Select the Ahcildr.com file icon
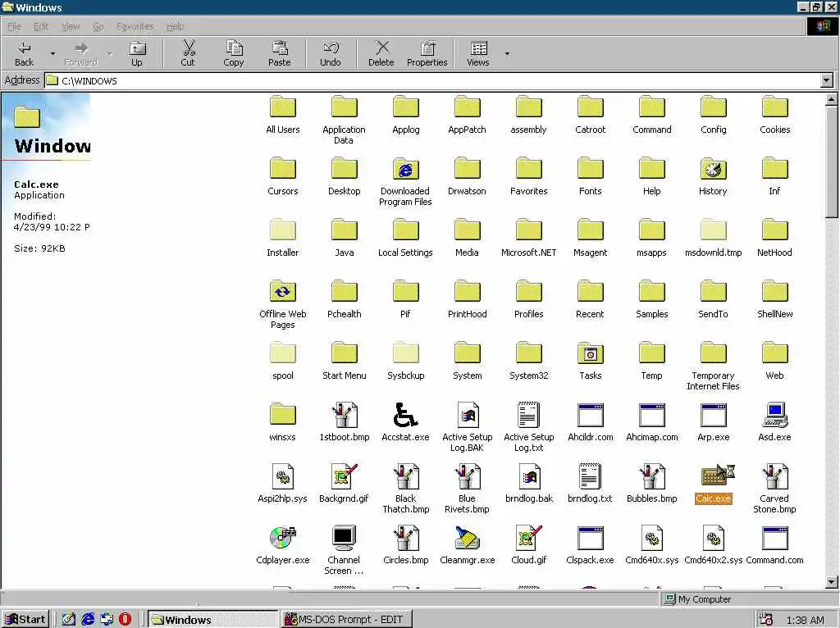 click(x=591, y=415)
